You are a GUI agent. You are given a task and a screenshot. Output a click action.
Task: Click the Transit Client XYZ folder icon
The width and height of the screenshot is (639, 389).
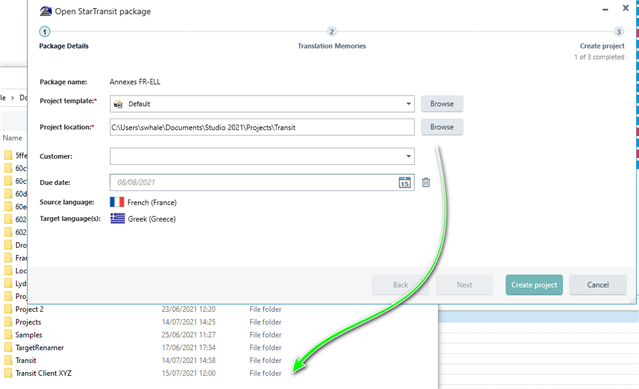tap(8, 373)
